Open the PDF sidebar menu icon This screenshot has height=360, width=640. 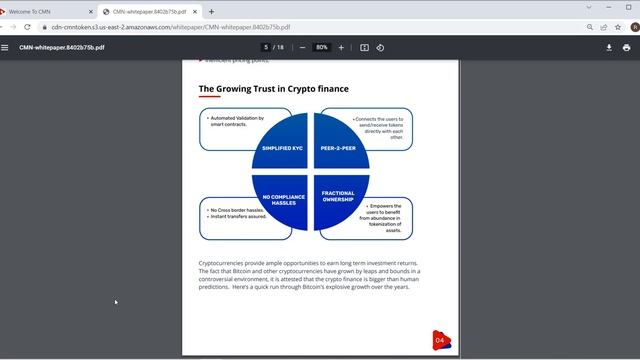coord(4,48)
